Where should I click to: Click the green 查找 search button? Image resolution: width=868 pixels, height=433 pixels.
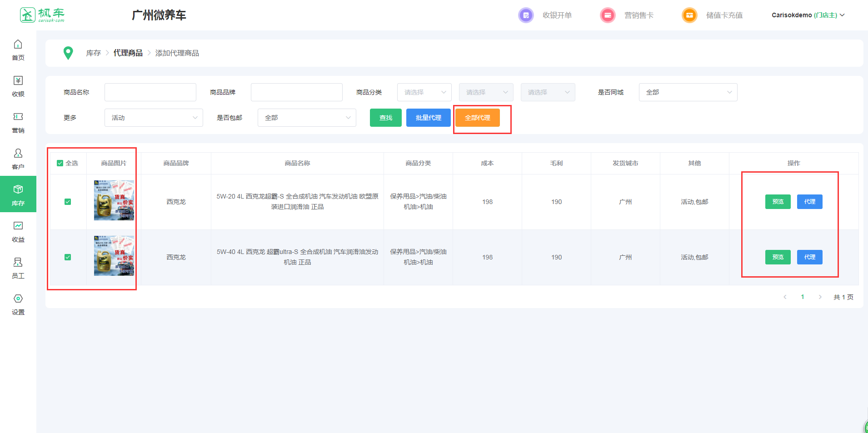tap(385, 118)
